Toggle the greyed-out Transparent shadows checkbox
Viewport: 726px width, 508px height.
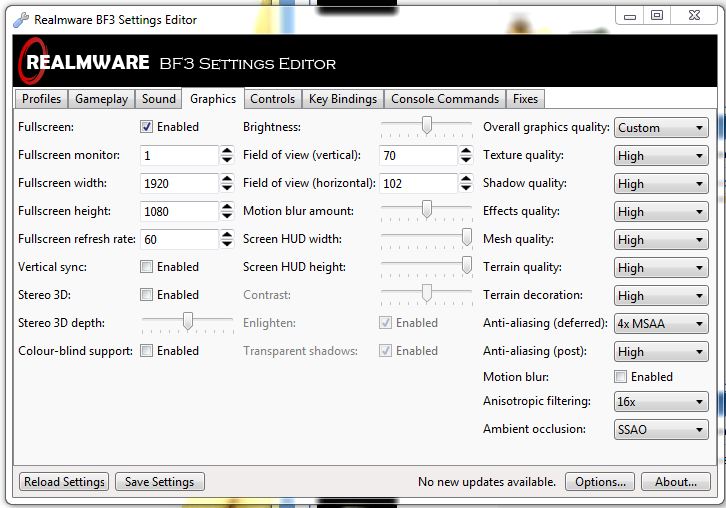point(385,351)
